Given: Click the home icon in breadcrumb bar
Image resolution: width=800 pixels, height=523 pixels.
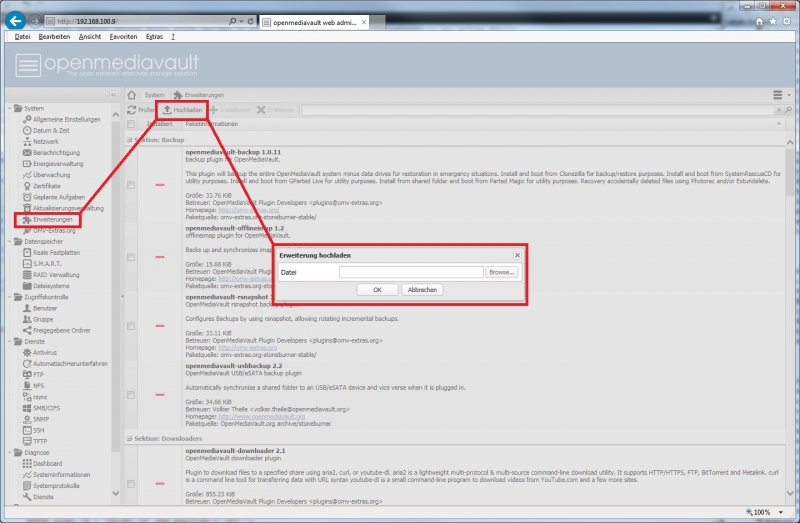Looking at the screenshot, I should (132, 95).
